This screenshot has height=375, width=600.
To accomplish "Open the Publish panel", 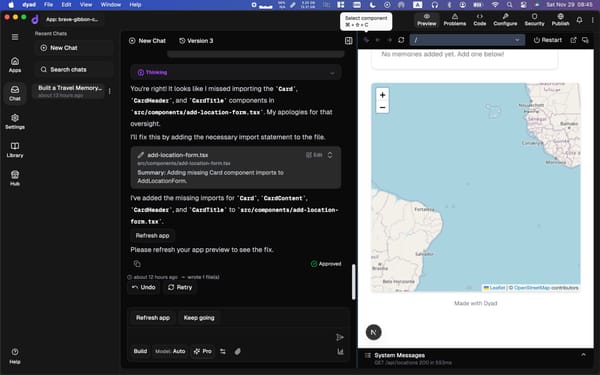I will click(x=560, y=20).
